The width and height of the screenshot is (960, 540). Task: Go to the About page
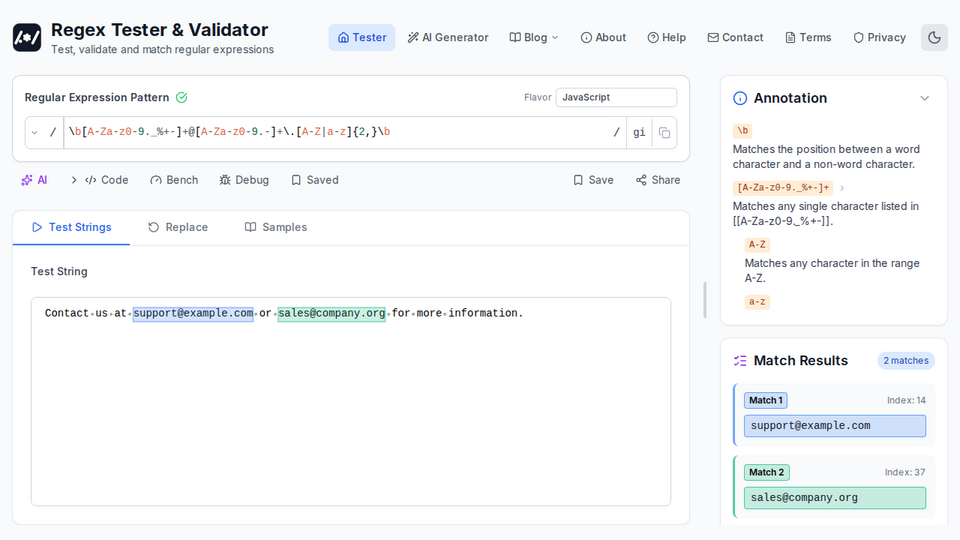(603, 37)
